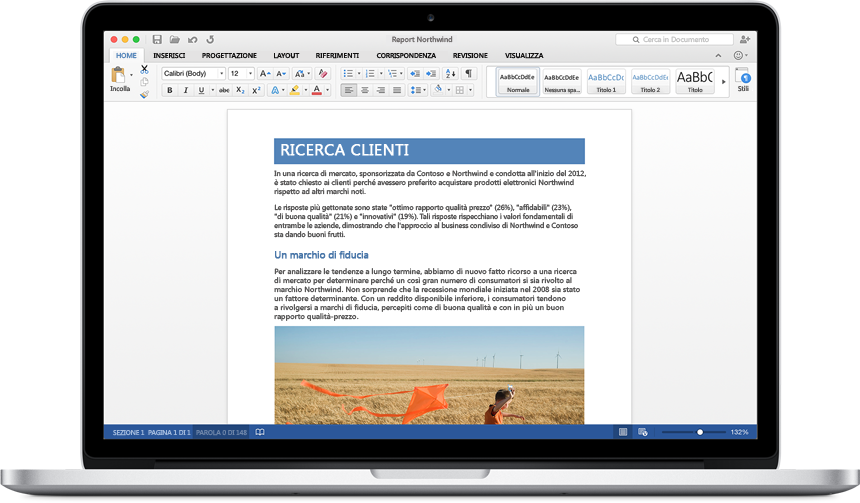
Task: Open a file with the folder icon
Action: [174, 39]
